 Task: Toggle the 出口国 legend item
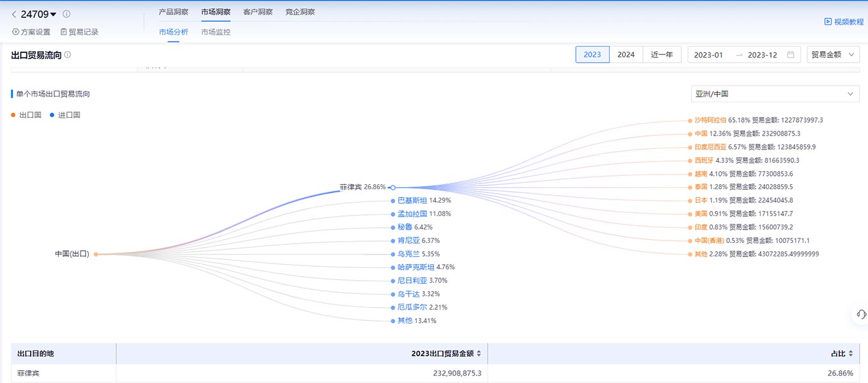26,115
